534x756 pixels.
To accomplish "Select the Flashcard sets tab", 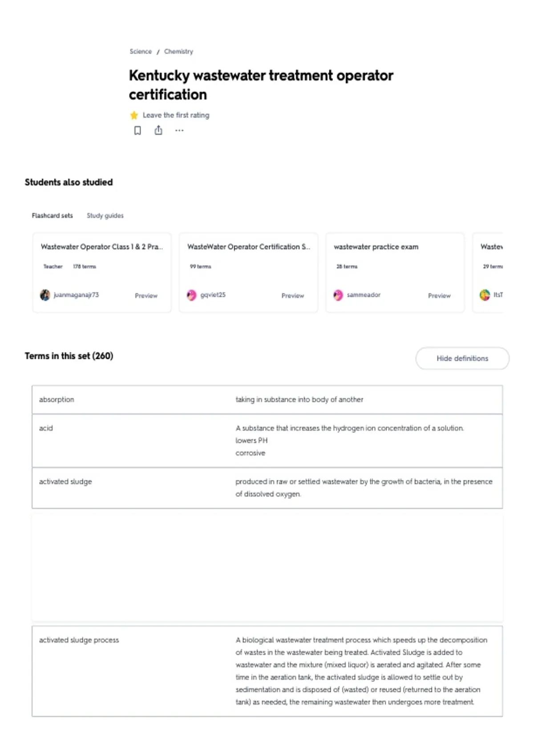I will point(52,215).
